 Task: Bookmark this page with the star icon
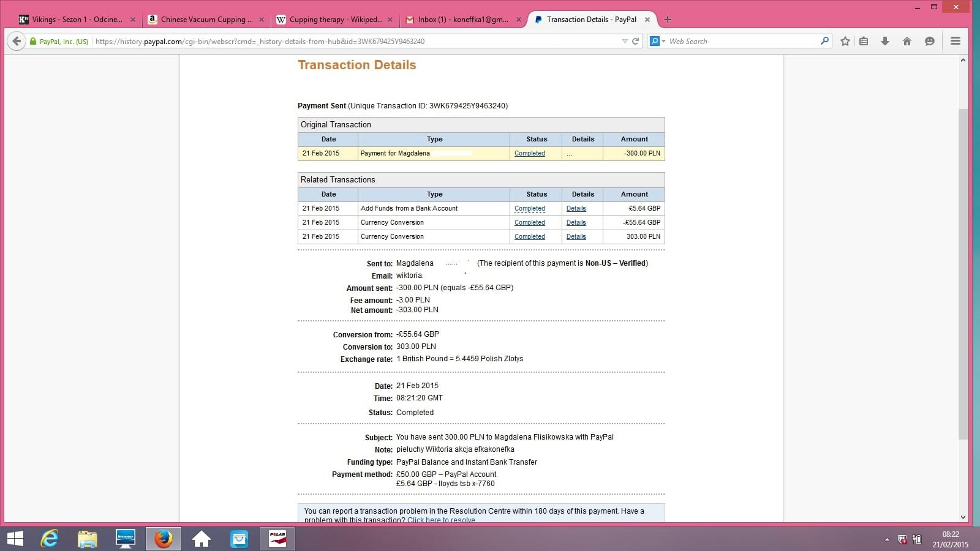845,41
